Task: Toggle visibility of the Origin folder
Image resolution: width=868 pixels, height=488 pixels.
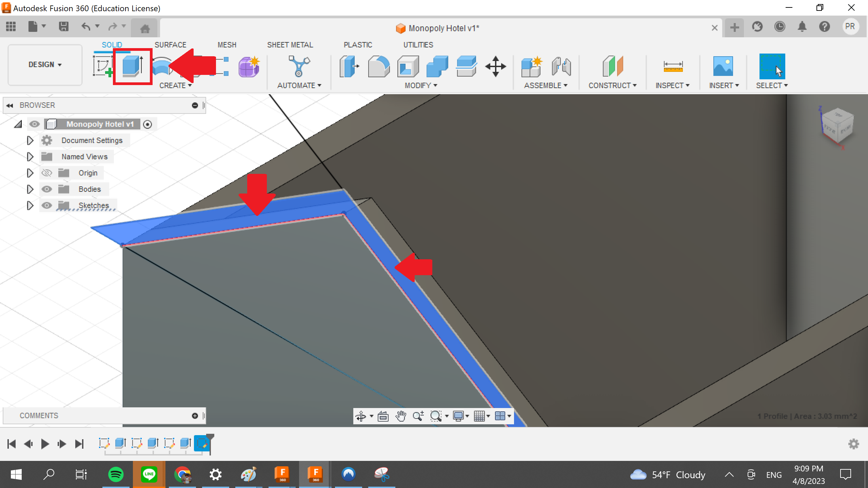Action: (x=46, y=173)
